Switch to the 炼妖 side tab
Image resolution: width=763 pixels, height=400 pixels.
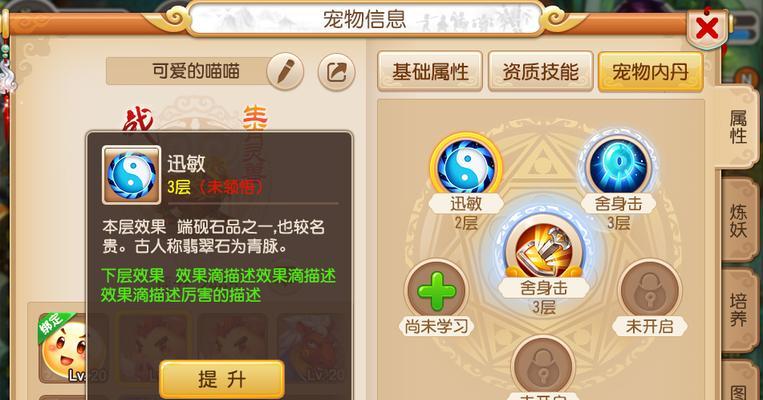(738, 220)
